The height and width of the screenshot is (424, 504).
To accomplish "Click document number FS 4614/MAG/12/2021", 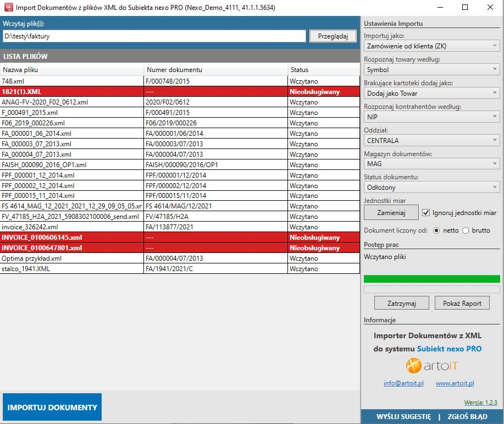I will pos(179,206).
